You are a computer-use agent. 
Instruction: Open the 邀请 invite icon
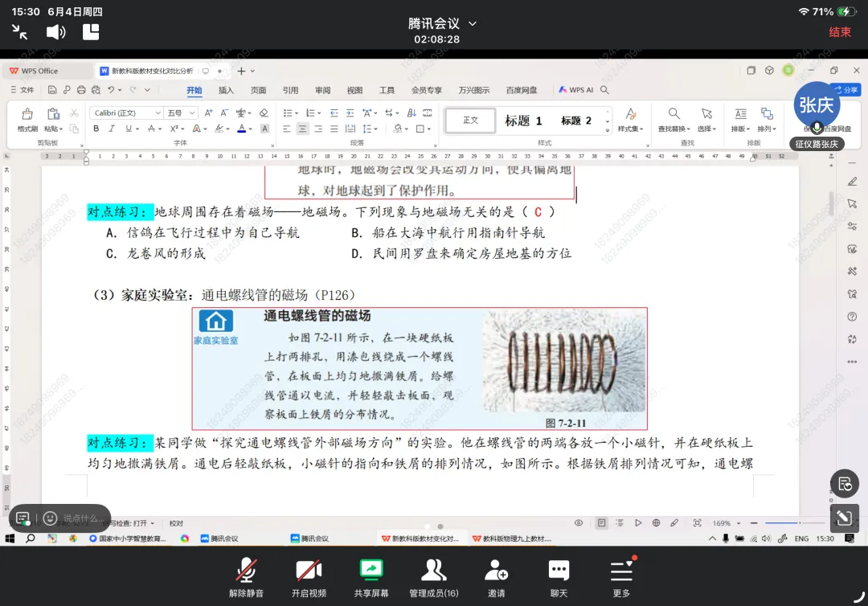point(496,578)
